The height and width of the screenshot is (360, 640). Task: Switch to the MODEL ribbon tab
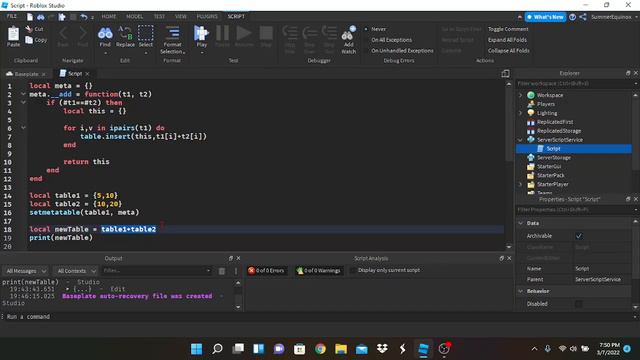[x=134, y=17]
